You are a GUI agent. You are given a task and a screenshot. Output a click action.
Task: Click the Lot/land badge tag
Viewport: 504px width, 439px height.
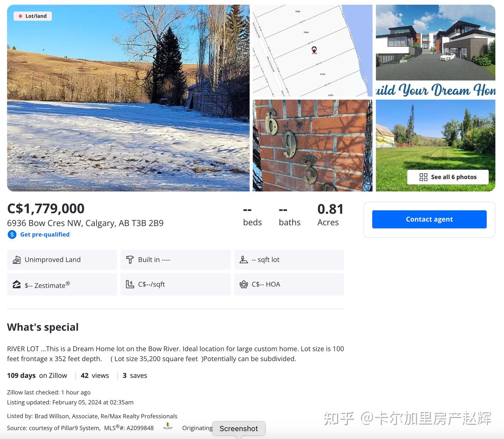33,16
